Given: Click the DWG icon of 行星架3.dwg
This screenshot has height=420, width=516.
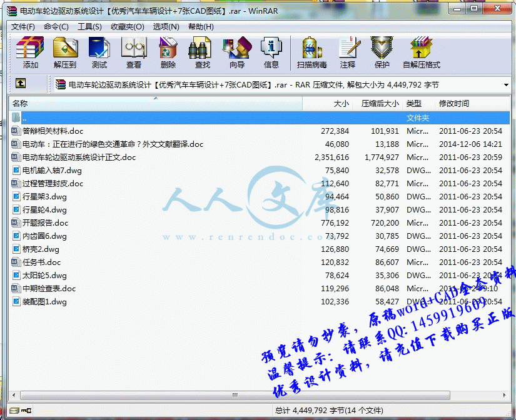Looking at the screenshot, I should (x=16, y=197).
